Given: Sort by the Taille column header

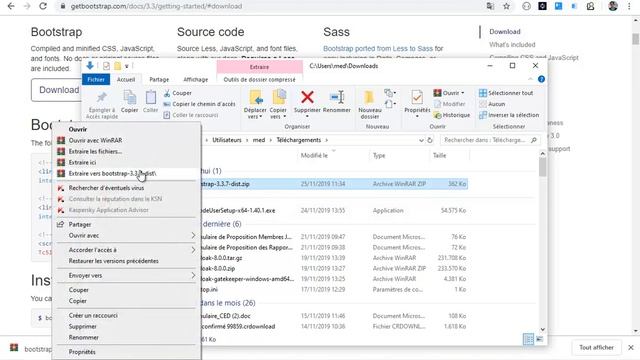Looking at the screenshot, I should tap(439, 156).
